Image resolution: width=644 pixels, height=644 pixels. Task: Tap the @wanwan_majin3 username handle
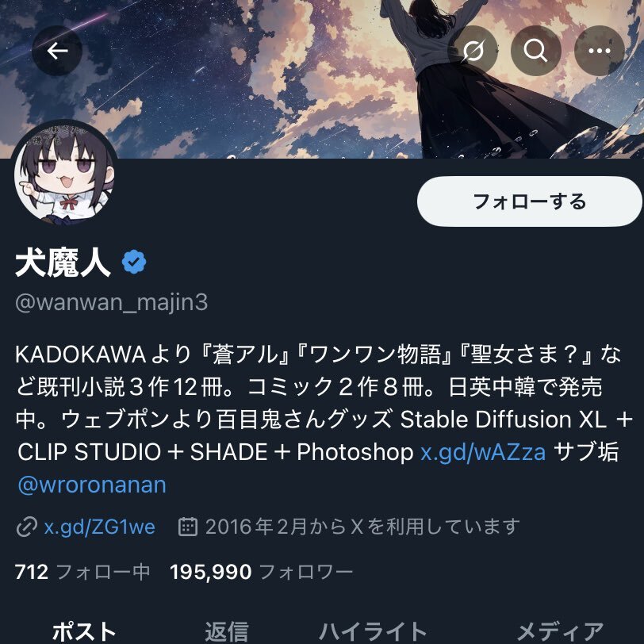tap(111, 303)
